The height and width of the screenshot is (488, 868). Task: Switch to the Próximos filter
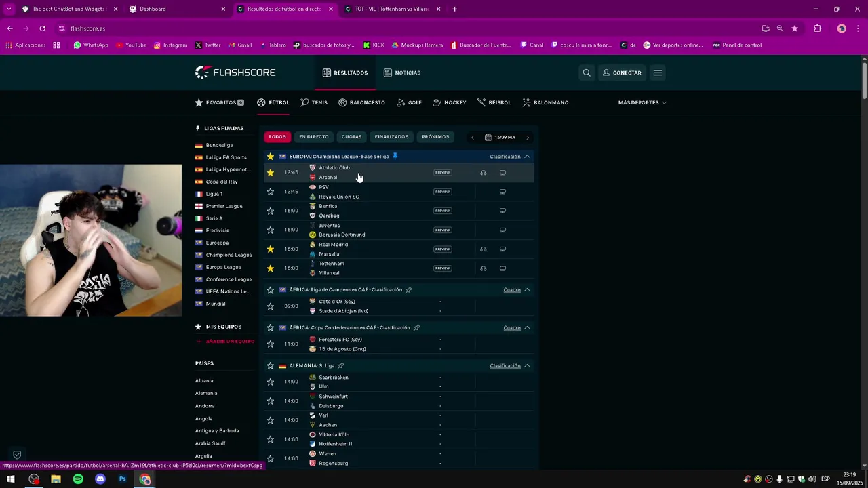click(x=435, y=137)
